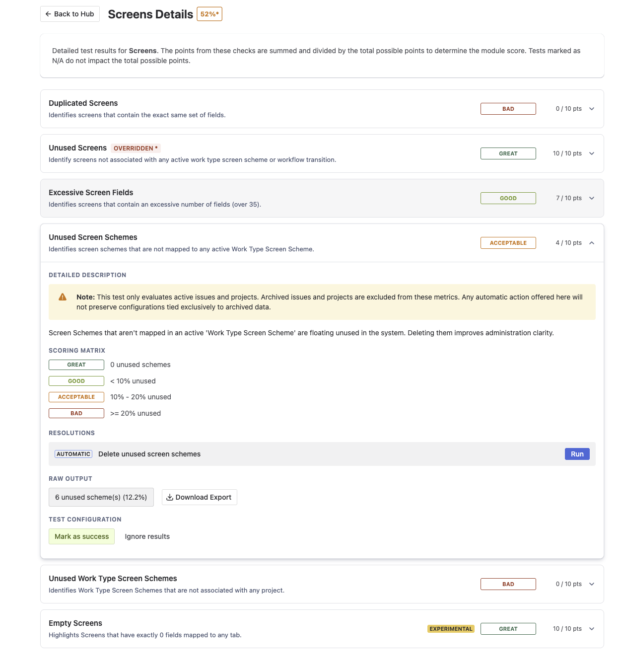The image size is (621, 672).
Task: Click the 52%* score badge next to Screens Details
Action: 208,14
